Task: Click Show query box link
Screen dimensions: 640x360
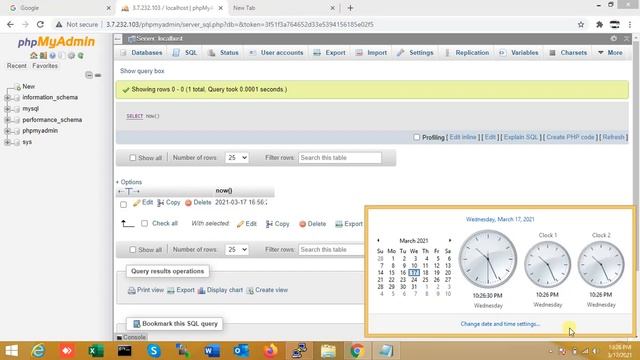Action: click(142, 71)
